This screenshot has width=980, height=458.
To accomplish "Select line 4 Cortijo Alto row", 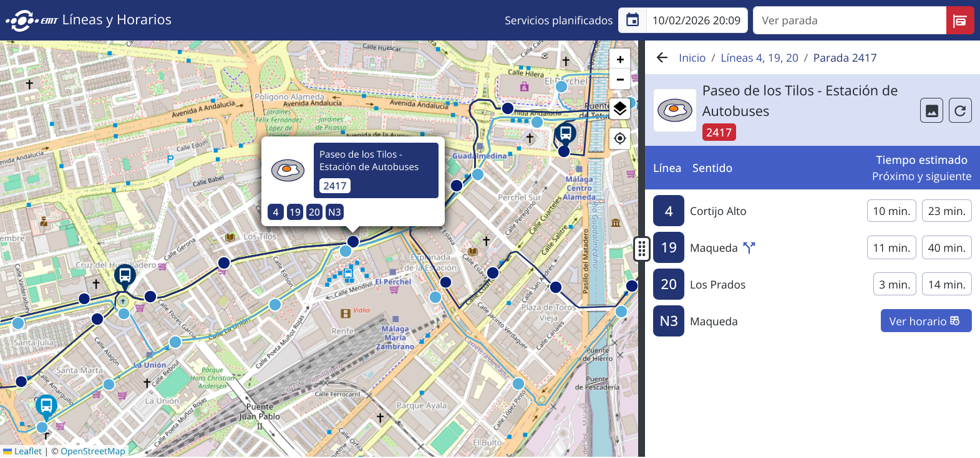I will pos(717,211).
